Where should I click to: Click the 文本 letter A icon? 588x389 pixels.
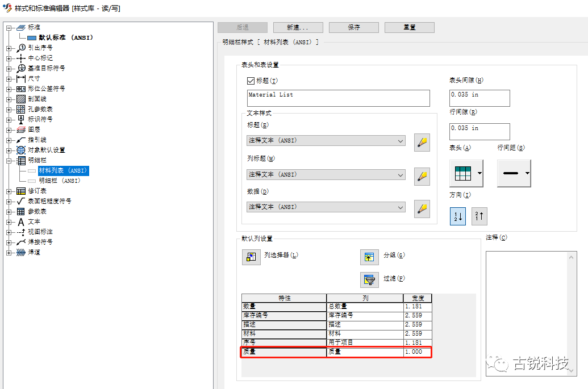[x=21, y=222]
